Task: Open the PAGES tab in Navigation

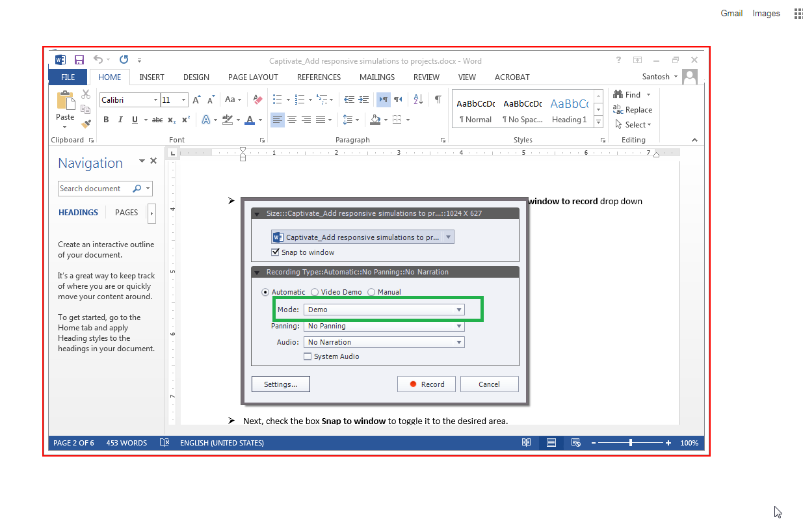Action: 126,212
